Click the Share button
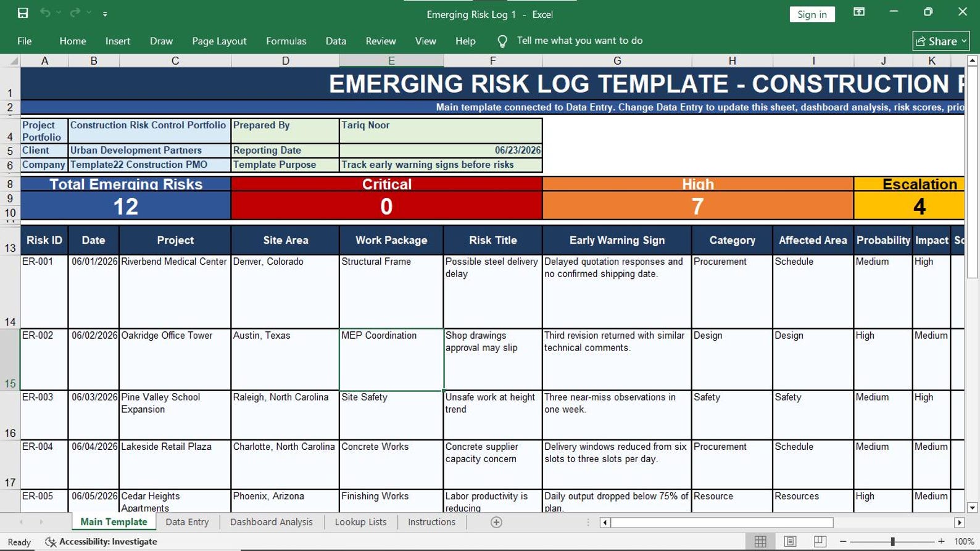 pos(941,41)
